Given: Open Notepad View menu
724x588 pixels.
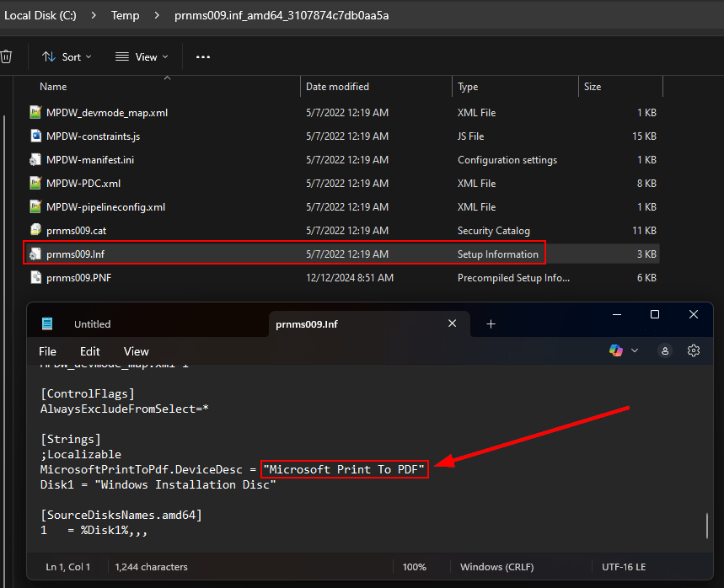Looking at the screenshot, I should pyautogui.click(x=137, y=351).
